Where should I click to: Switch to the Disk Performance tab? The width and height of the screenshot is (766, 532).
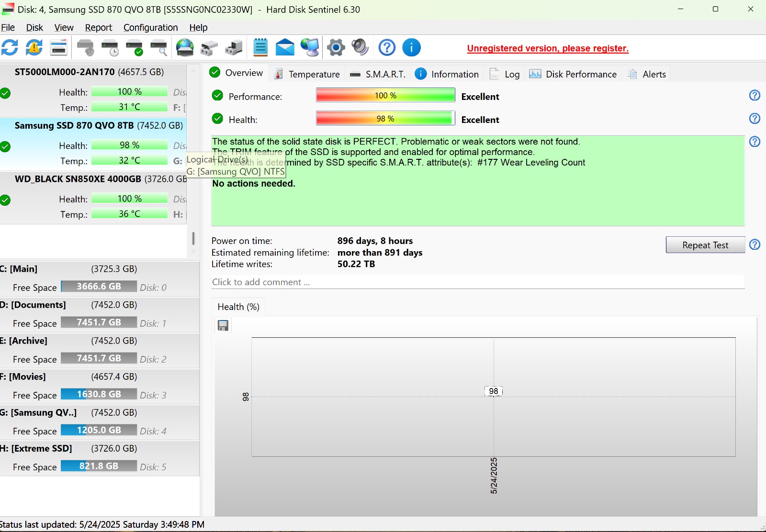(x=573, y=74)
